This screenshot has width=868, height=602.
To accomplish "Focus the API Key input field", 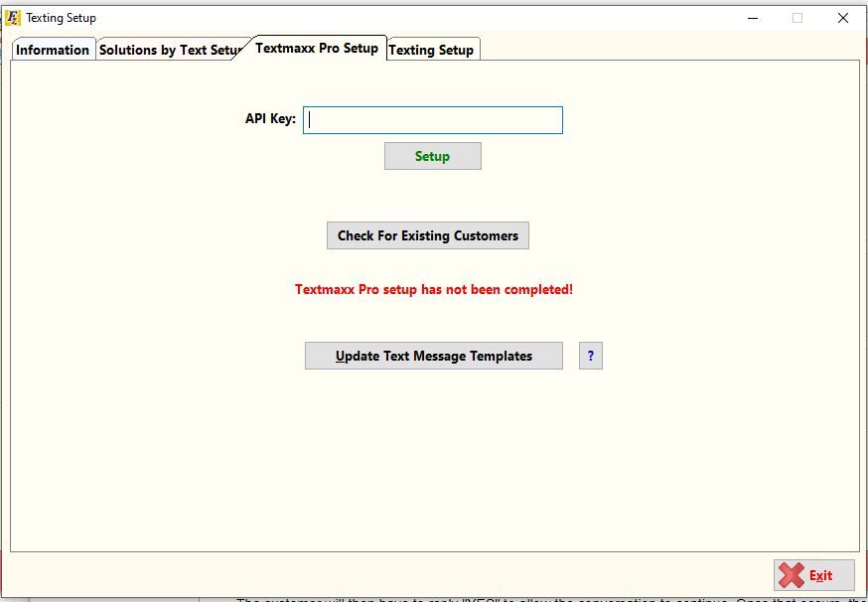I will point(433,120).
